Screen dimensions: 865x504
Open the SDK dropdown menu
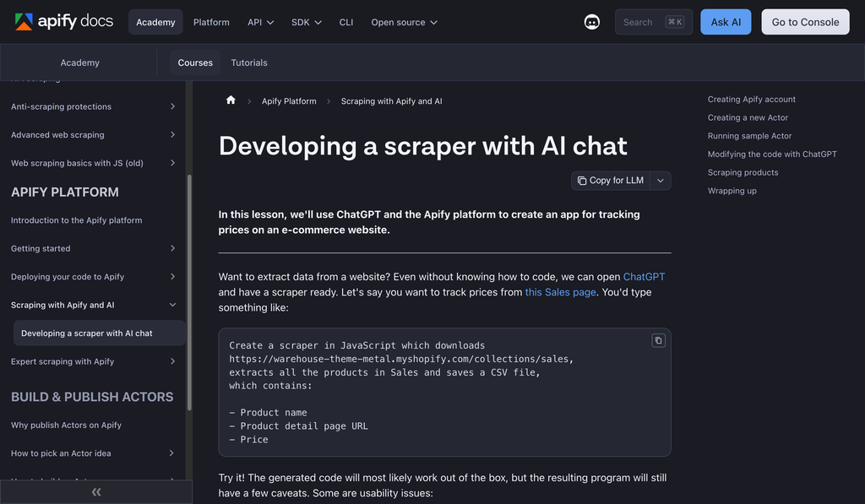[x=306, y=22]
